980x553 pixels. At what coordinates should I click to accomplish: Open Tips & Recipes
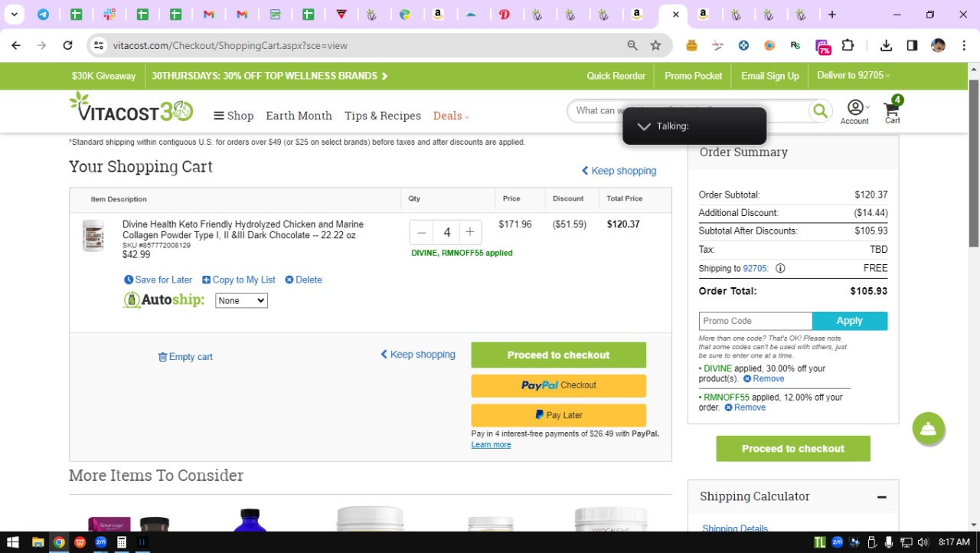coord(383,116)
